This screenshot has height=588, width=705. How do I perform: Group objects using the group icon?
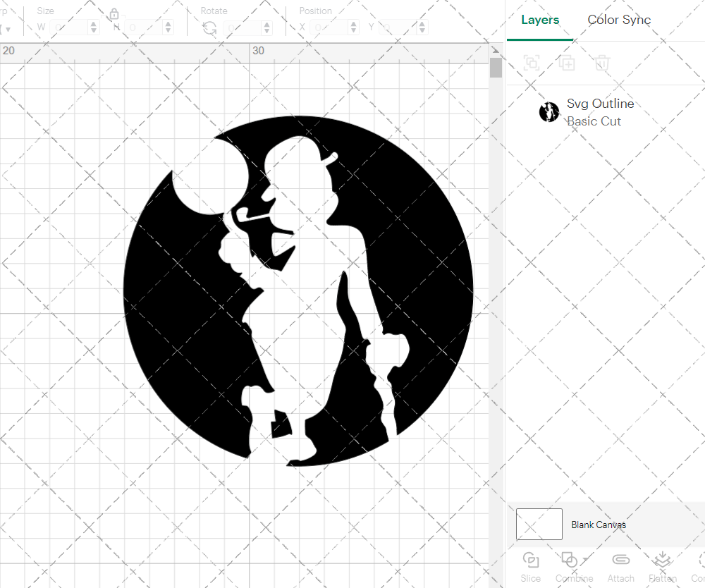pos(532,63)
